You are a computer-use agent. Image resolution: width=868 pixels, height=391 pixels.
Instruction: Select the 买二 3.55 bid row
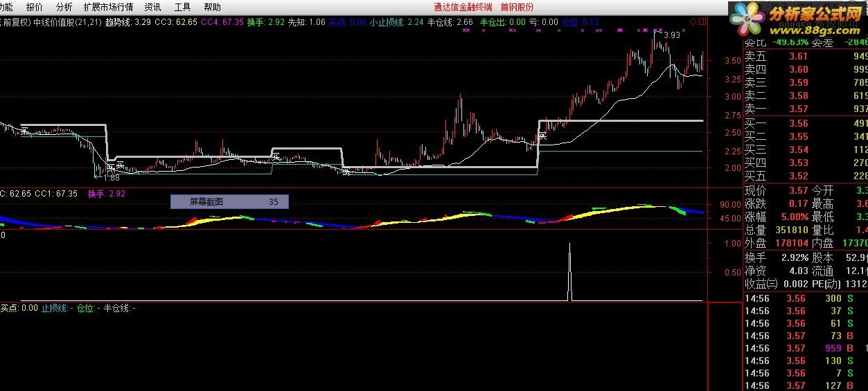pos(806,137)
